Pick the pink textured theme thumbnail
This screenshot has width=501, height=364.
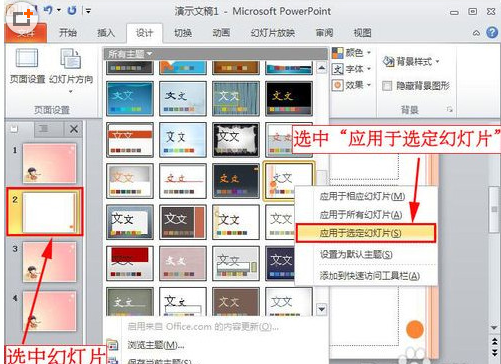[183, 263]
